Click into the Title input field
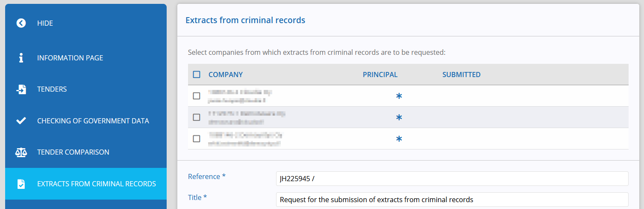 click(x=452, y=200)
